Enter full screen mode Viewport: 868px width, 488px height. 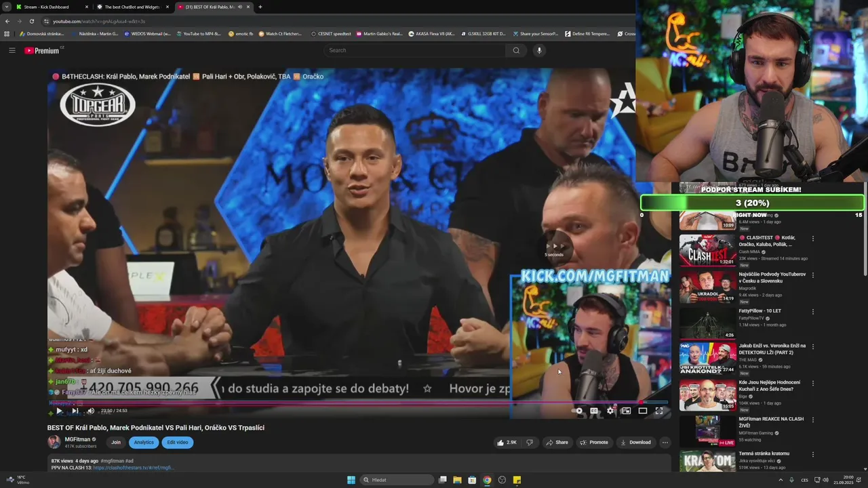click(x=659, y=411)
